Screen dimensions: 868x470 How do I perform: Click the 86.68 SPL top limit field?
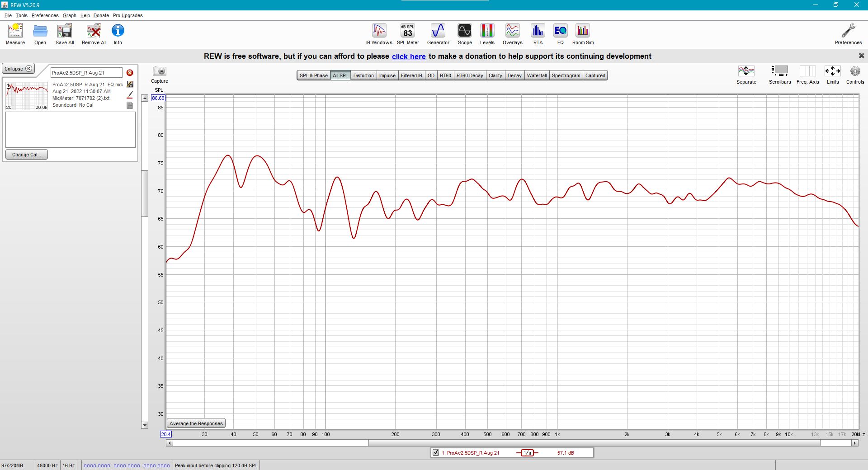tap(158, 98)
